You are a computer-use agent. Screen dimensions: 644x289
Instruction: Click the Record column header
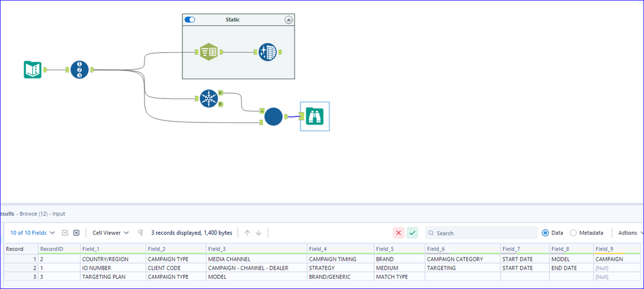(21, 249)
